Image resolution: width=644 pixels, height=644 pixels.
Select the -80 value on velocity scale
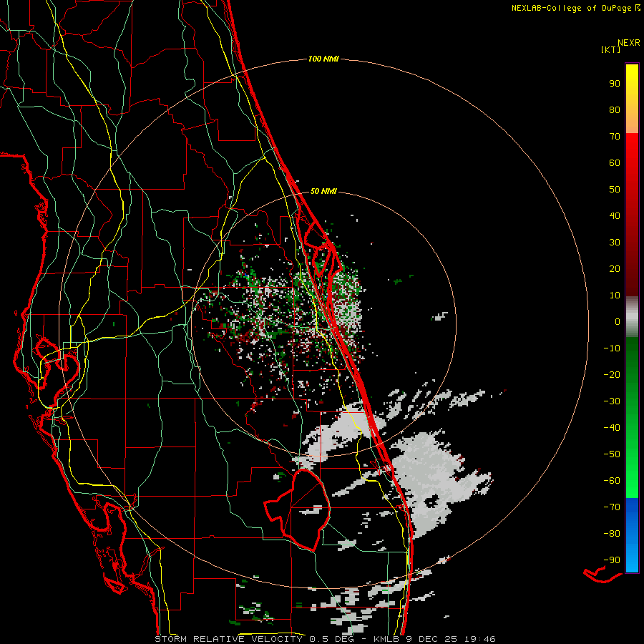click(612, 534)
